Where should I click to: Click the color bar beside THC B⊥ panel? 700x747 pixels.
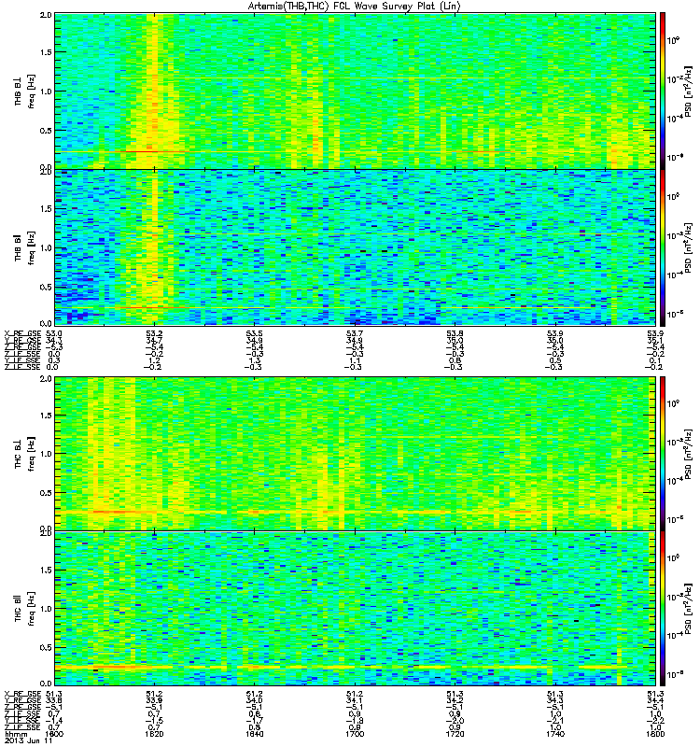pyautogui.click(x=662, y=454)
